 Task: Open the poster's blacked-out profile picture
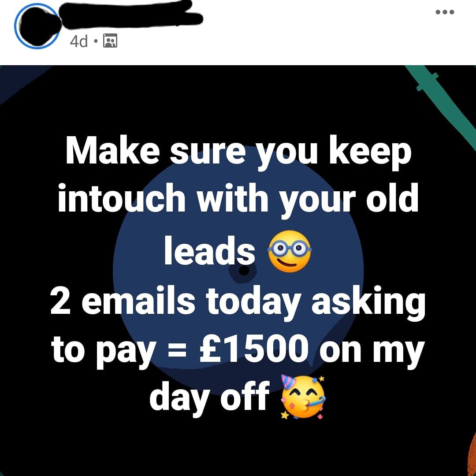click(37, 26)
